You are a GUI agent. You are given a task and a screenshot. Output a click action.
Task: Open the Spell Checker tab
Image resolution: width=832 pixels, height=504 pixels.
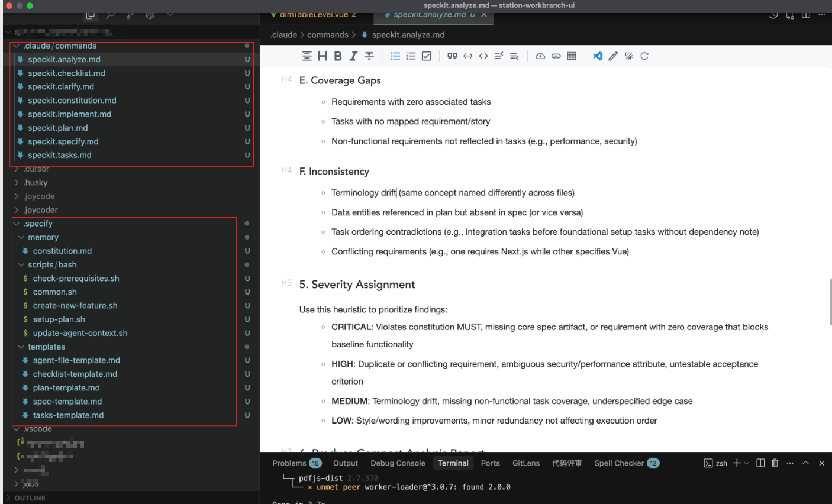pos(627,463)
